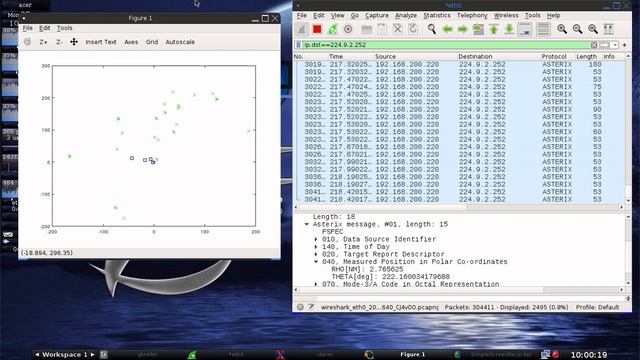Open the recent display filters dropdown
The width and height of the screenshot is (640, 360).
[x=614, y=45]
